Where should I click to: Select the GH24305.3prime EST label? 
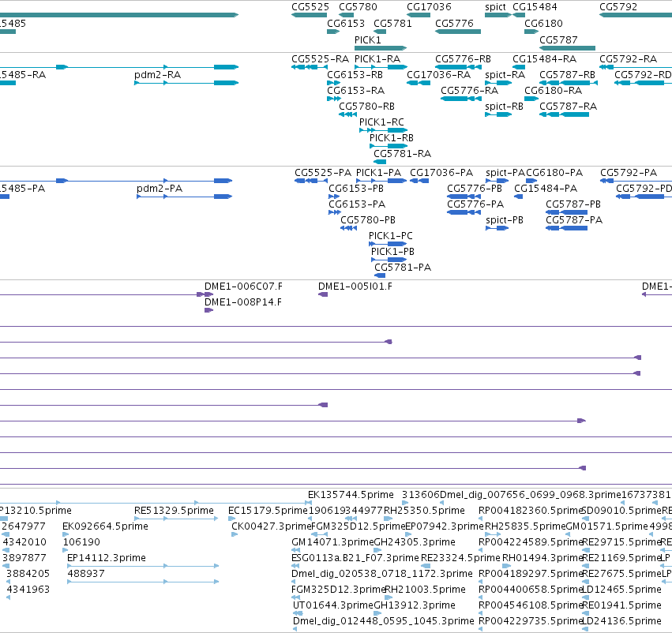click(x=415, y=542)
